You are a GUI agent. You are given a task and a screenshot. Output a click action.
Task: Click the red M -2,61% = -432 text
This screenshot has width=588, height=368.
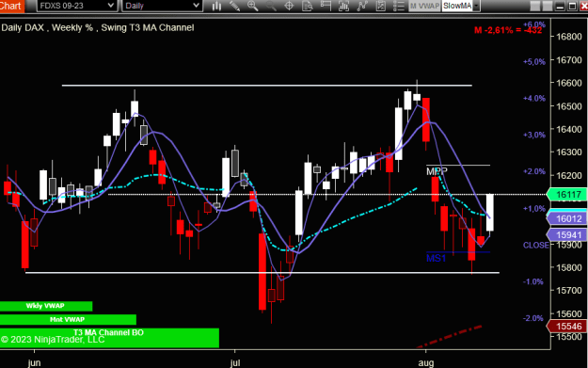(508, 30)
